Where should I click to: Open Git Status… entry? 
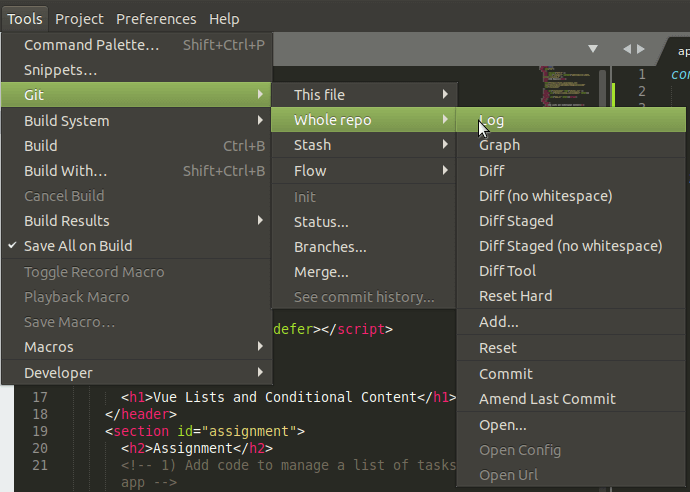[364, 222]
